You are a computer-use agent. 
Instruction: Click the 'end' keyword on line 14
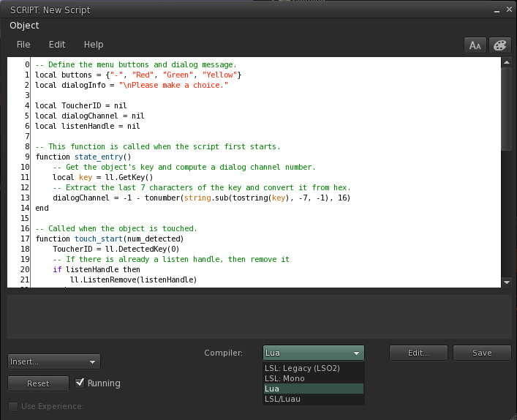pos(42,208)
